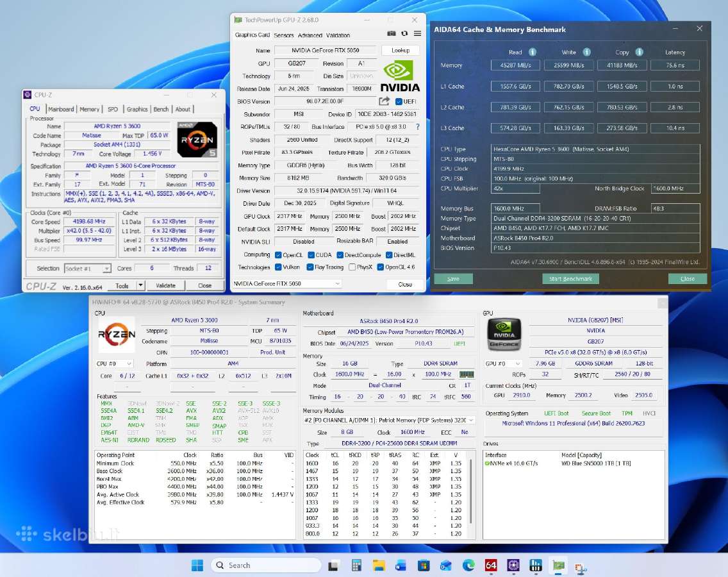
Task: Open the GPU selector dropdown in GPU-Z
Action: point(286,283)
